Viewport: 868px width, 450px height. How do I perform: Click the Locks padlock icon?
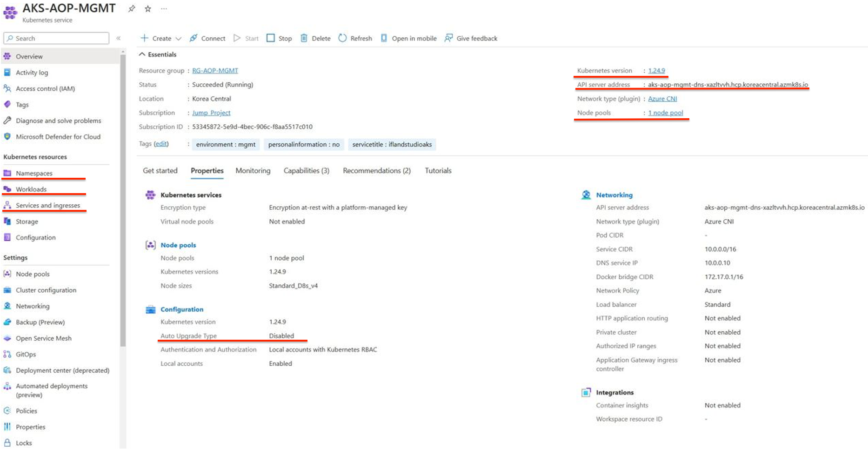tap(7, 443)
